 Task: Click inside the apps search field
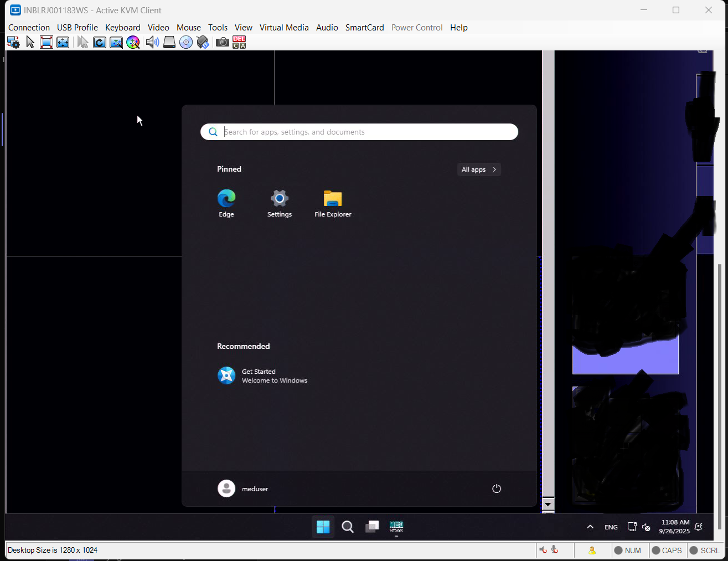359,132
